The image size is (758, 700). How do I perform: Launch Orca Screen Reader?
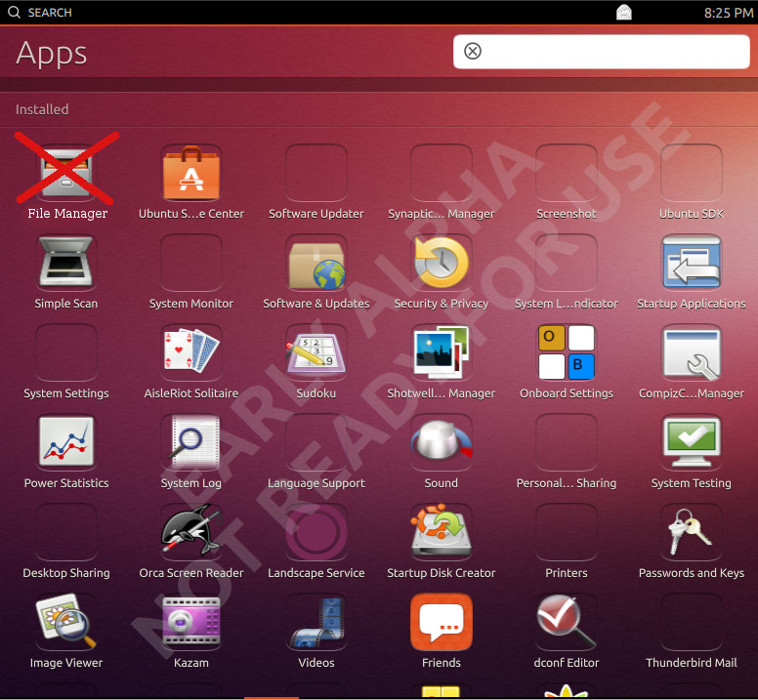coord(191,532)
